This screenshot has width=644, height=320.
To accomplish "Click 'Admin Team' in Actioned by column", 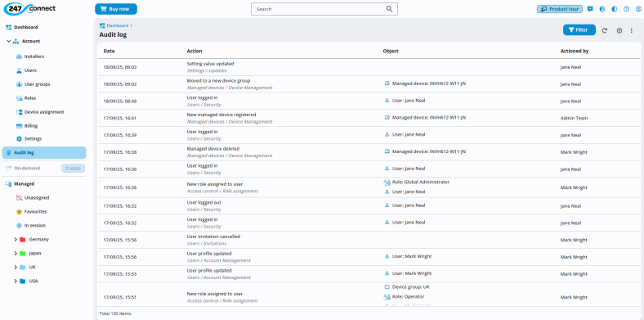I will [x=574, y=118].
